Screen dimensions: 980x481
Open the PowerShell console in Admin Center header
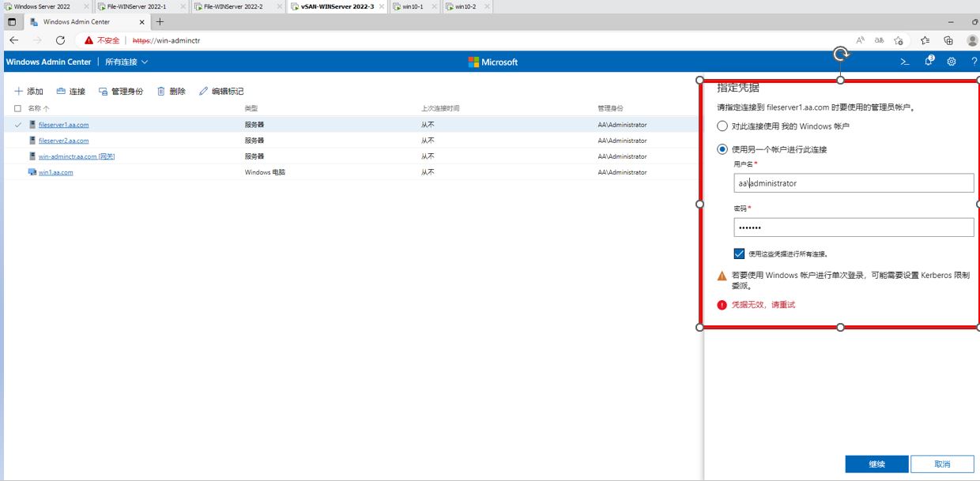pyautogui.click(x=903, y=61)
